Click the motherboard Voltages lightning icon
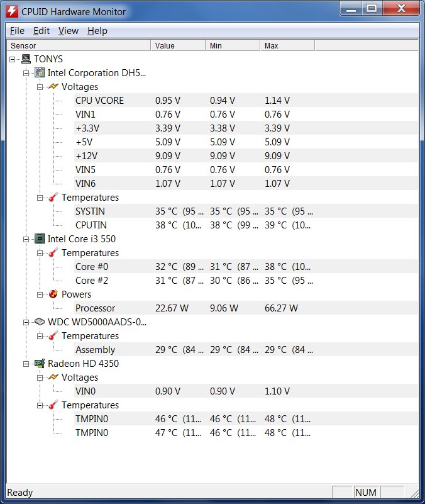This screenshot has height=504, width=425. click(53, 86)
